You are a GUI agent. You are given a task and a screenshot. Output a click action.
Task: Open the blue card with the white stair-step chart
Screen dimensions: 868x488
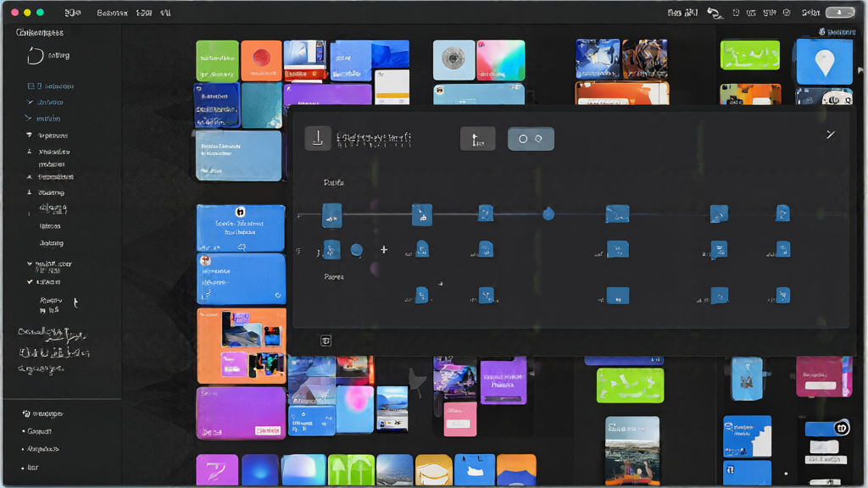click(x=748, y=436)
